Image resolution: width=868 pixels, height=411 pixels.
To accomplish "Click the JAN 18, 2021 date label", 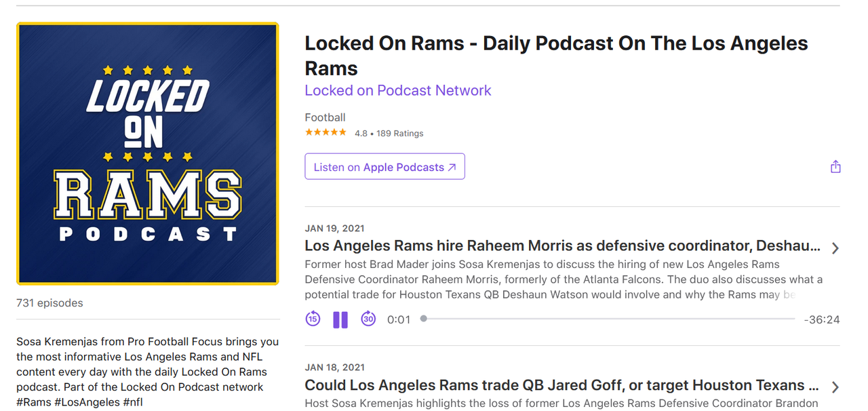I will 335,368.
